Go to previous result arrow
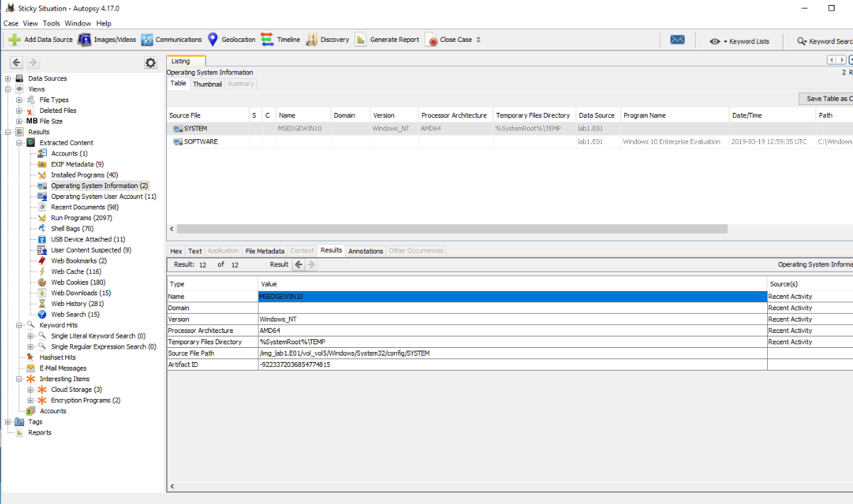The width and height of the screenshot is (853, 504). click(x=299, y=264)
